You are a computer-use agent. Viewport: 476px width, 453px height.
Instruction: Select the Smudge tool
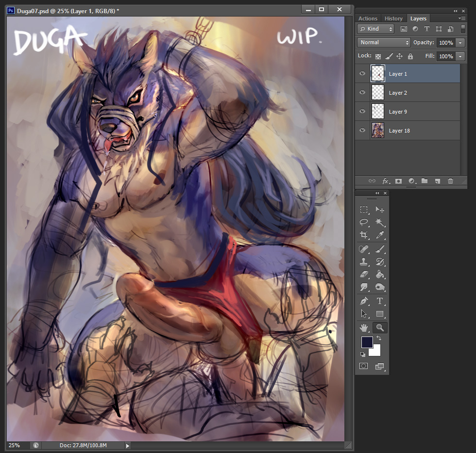pos(364,287)
